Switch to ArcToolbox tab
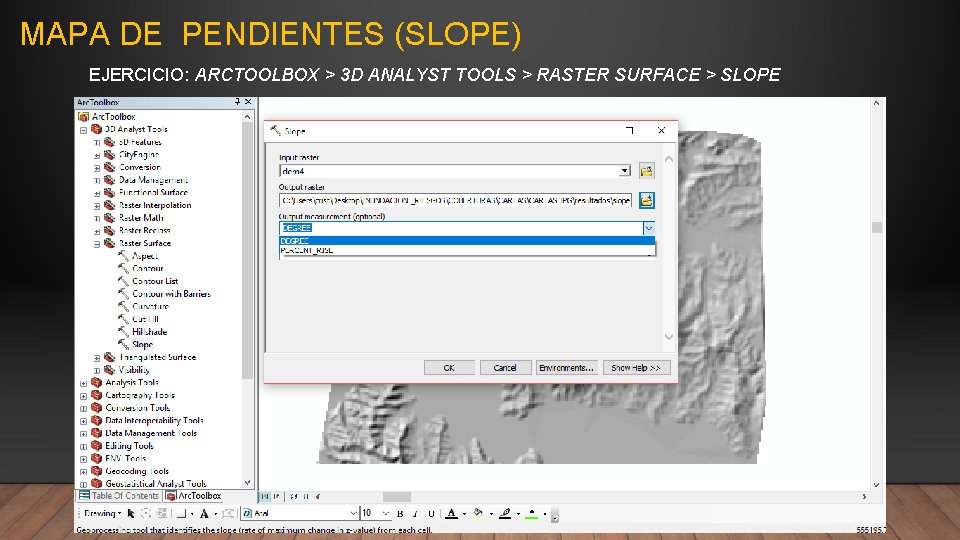This screenshot has width=960, height=540. click(194, 496)
